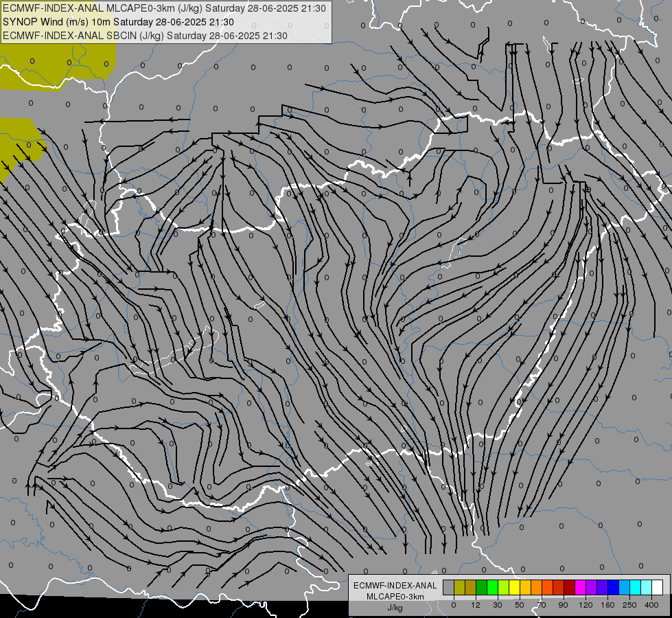The image size is (672, 618).
Task: Click the SYNOP Wind 10m layer title line
Action: tap(118, 22)
